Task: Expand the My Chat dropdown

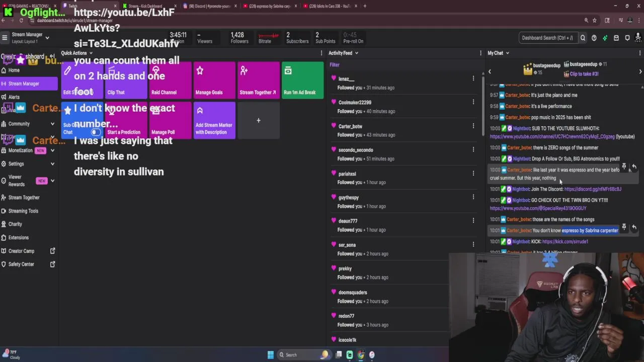Action: pyautogui.click(x=507, y=53)
